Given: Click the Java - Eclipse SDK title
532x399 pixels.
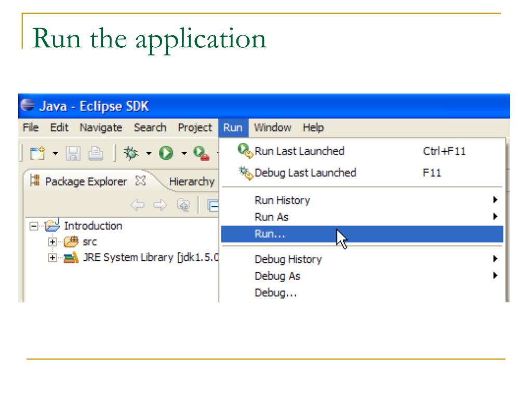Looking at the screenshot, I should click(x=94, y=106).
